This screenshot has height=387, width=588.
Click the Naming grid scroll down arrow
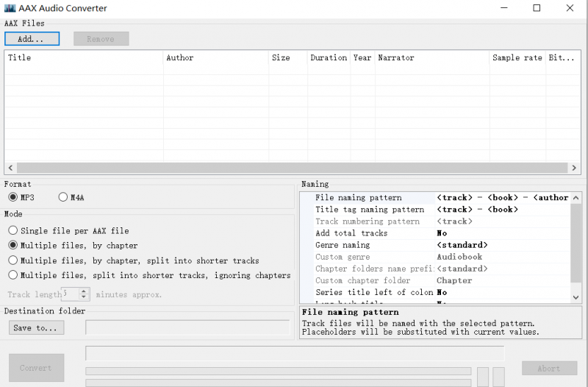tap(576, 297)
